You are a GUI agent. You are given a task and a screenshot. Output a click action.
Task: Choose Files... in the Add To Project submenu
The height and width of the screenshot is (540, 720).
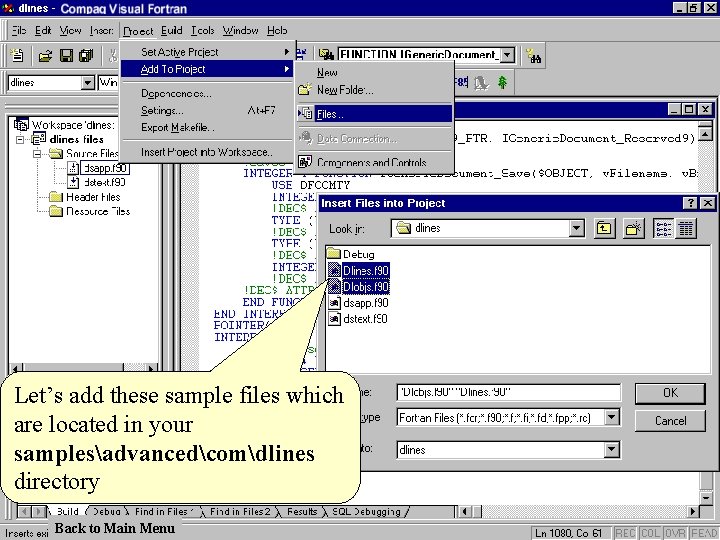click(x=375, y=114)
